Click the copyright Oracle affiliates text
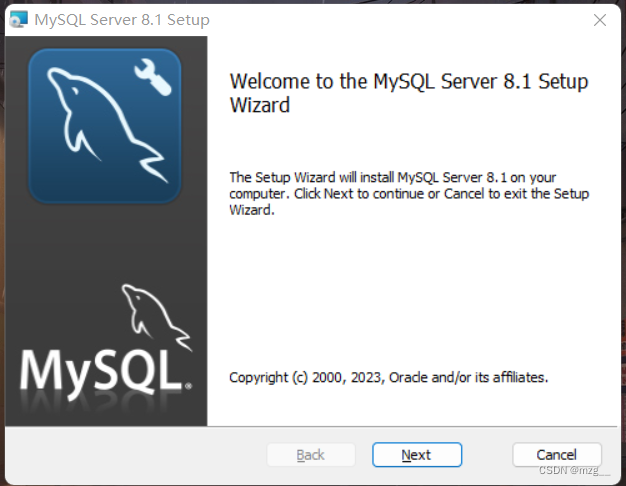Viewport: 626px width, 486px height. [x=388, y=377]
